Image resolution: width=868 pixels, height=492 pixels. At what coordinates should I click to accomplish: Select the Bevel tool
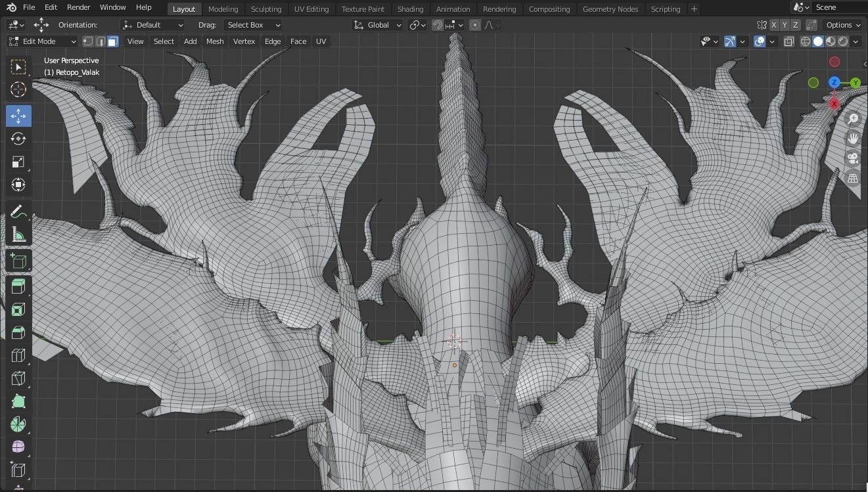click(18, 332)
